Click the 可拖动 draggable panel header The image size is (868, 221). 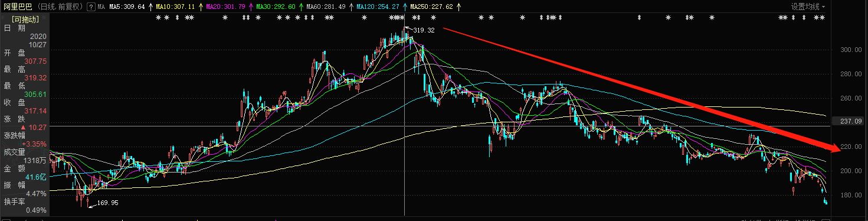(25, 19)
